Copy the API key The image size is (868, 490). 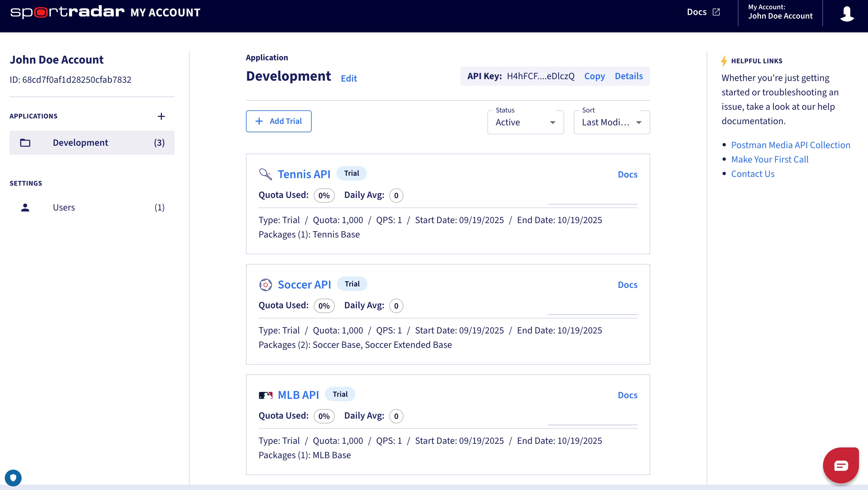(x=594, y=76)
